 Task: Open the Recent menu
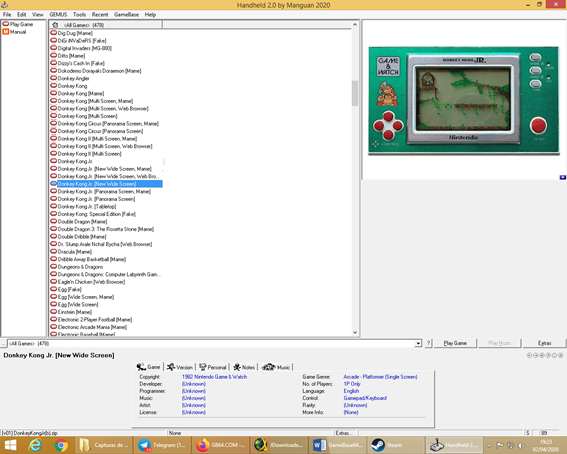point(100,14)
